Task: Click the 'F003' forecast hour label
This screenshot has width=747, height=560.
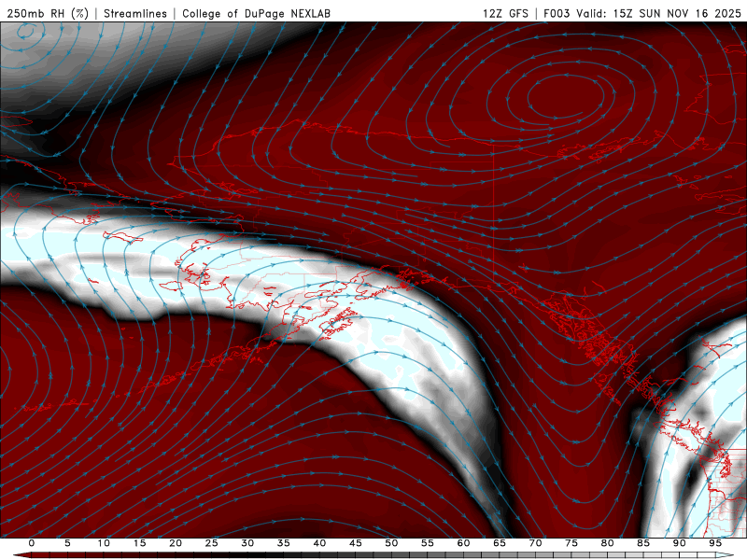Action: point(557,13)
